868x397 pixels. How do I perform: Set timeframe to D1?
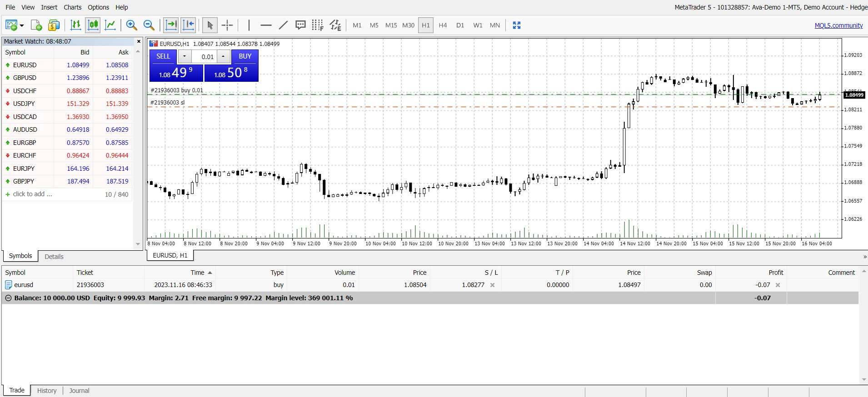coord(460,25)
